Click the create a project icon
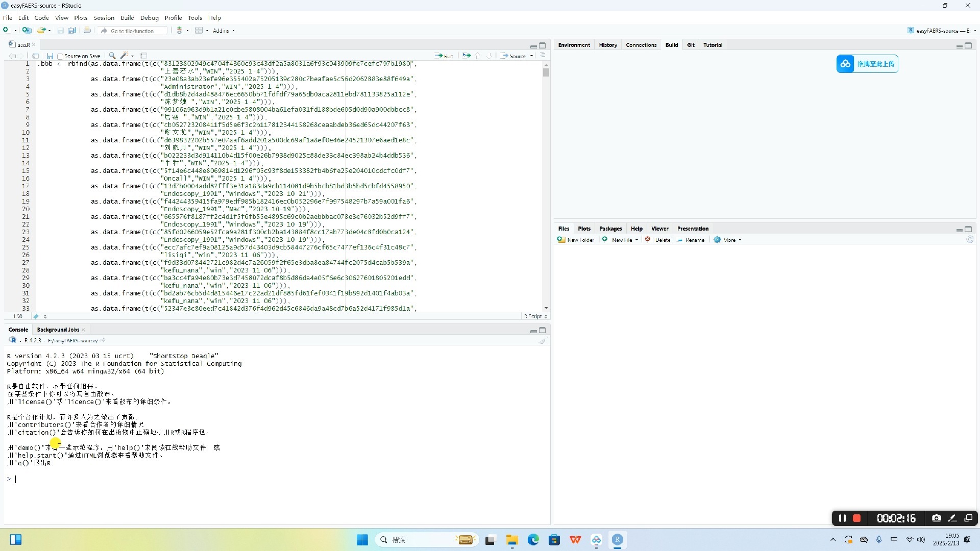Image resolution: width=980 pixels, height=551 pixels. click(27, 31)
